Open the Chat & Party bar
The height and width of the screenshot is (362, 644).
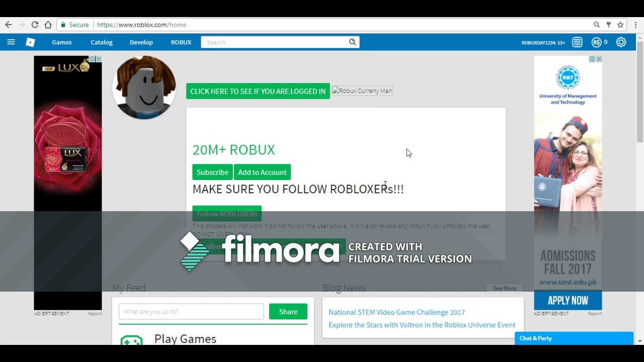[x=574, y=338]
